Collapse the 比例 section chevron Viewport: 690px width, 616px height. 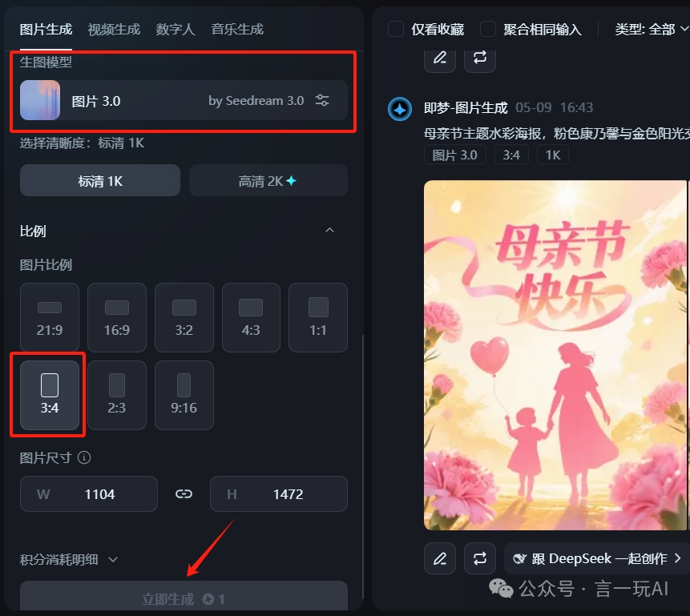pos(329,230)
